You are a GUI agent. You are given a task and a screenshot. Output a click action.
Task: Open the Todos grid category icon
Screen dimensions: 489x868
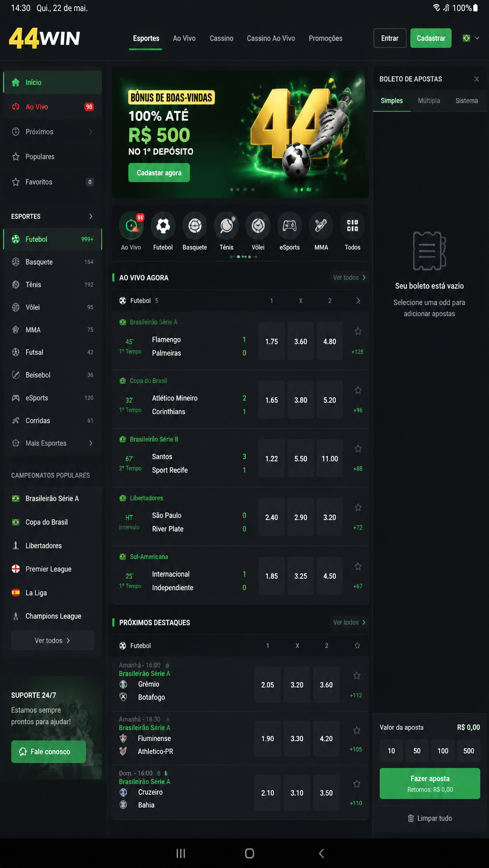coord(352,226)
